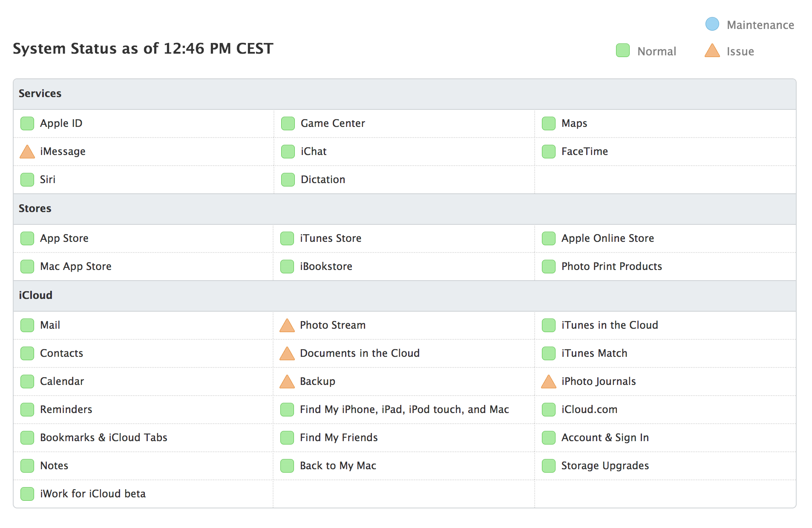Click the status icon beside Storage Upgrades

pos(549,466)
